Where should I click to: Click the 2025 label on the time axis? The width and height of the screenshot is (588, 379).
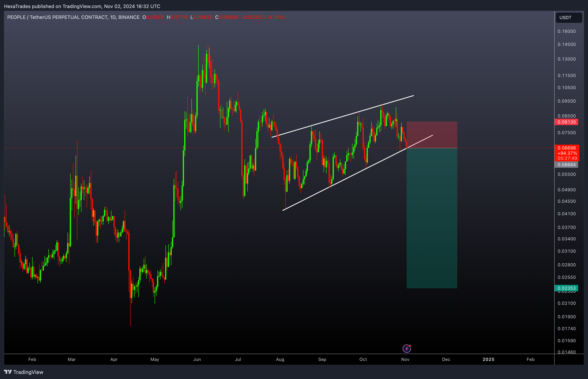click(488, 359)
